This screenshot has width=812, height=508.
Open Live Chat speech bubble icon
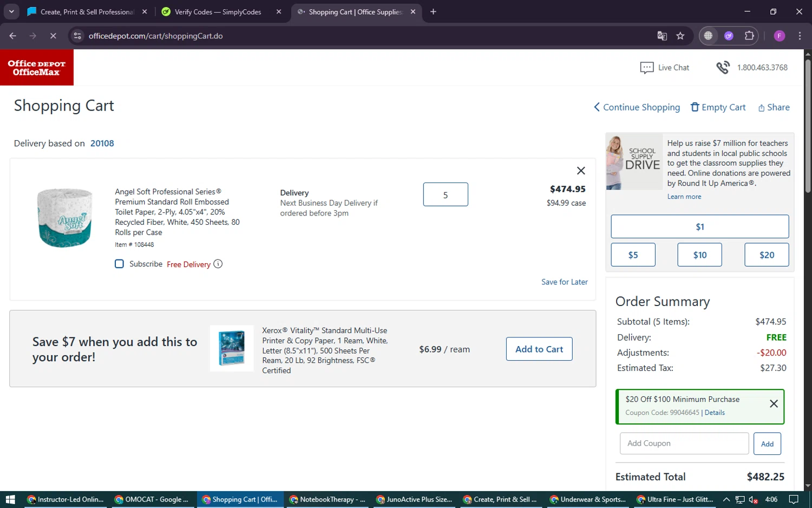pos(647,68)
